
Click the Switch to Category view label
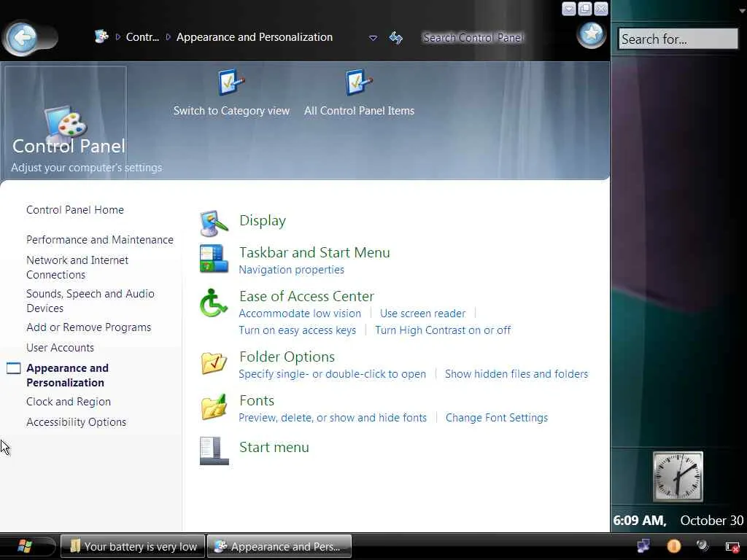[231, 111]
